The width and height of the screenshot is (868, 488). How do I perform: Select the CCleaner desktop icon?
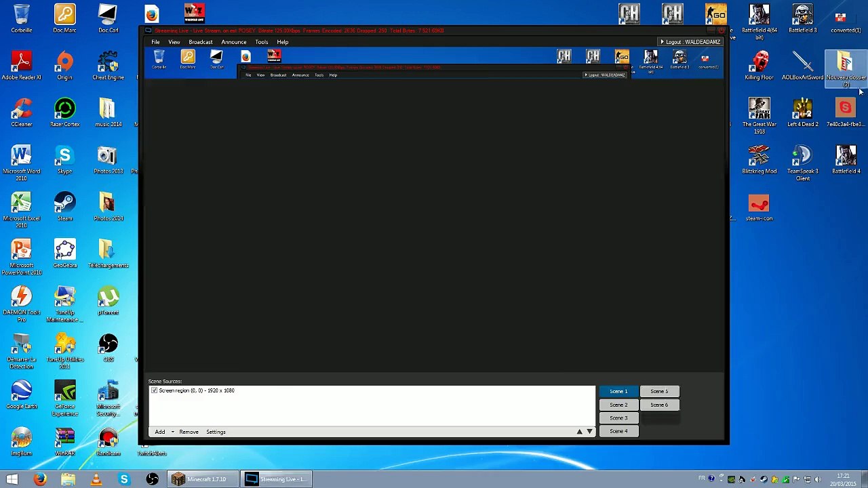(22, 112)
